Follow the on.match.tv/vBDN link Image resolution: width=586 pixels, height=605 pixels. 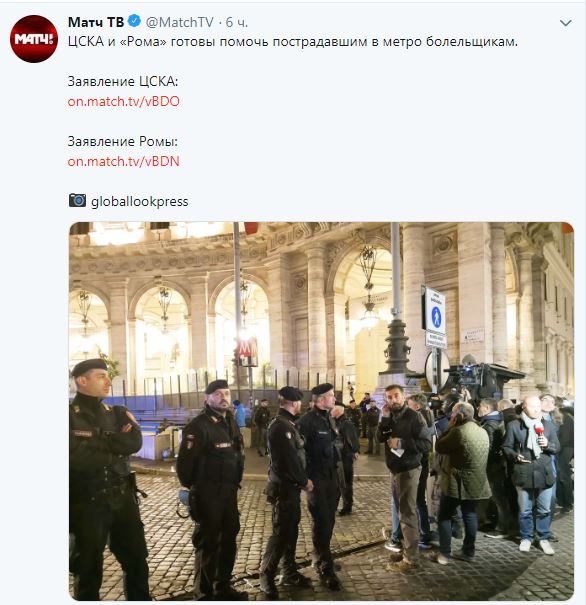[x=123, y=161]
